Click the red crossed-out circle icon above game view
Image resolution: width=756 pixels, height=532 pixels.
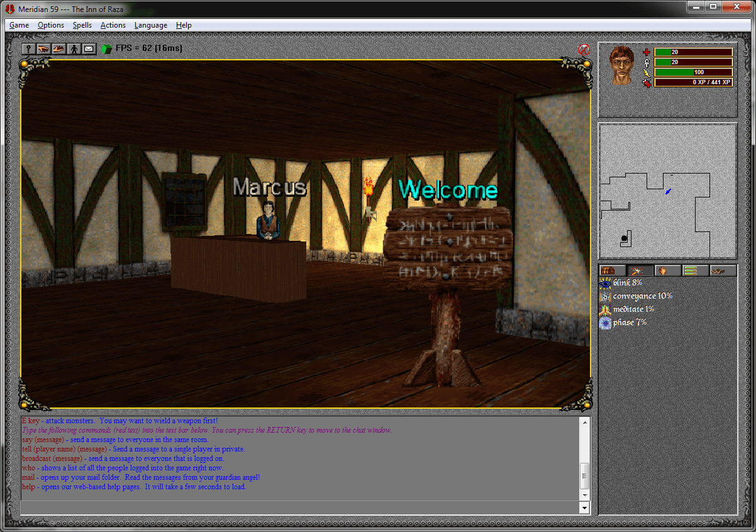tap(584, 49)
